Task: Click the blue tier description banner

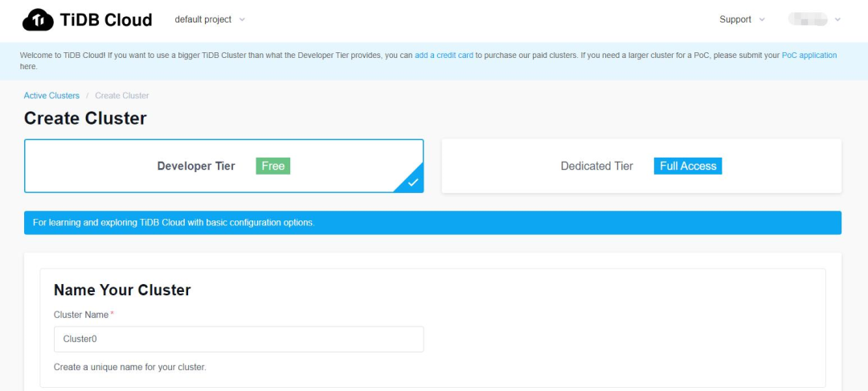Action: click(432, 223)
